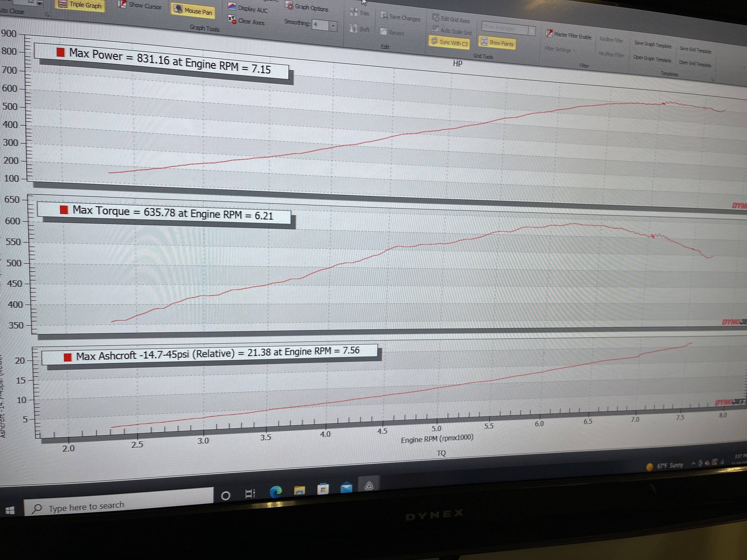This screenshot has width=747, height=560.
Task: Toggle the Redline Filter
Action: tap(611, 40)
